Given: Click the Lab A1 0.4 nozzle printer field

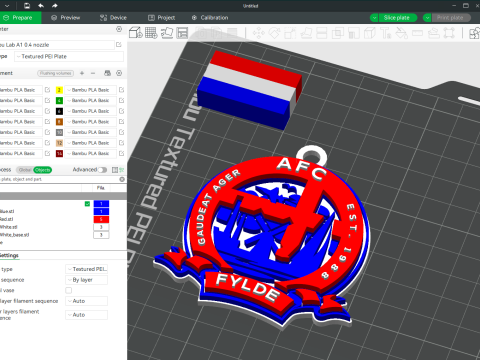Looking at the screenshot, I should coord(57,45).
